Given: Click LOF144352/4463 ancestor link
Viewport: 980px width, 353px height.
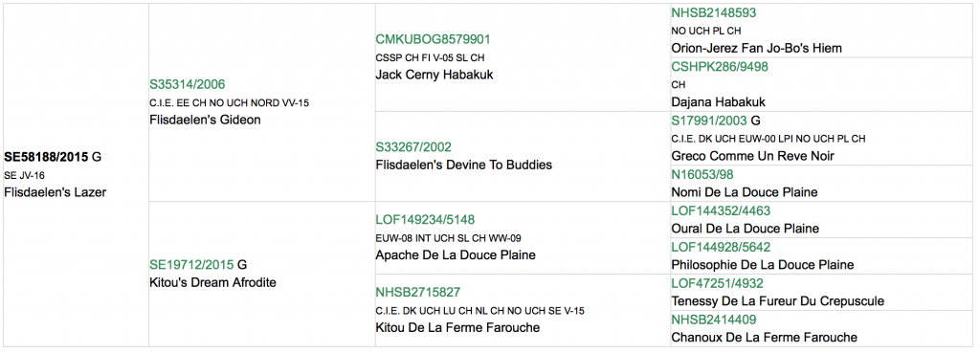Looking at the screenshot, I should point(721,210).
